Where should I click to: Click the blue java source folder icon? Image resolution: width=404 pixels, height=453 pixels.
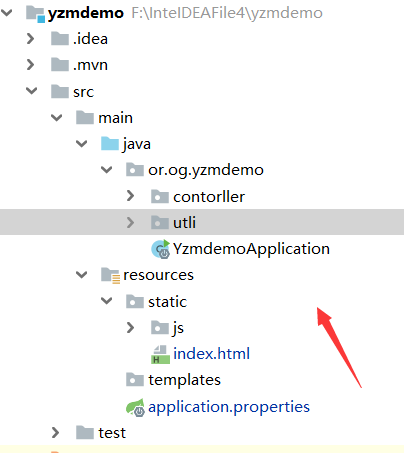click(x=110, y=144)
